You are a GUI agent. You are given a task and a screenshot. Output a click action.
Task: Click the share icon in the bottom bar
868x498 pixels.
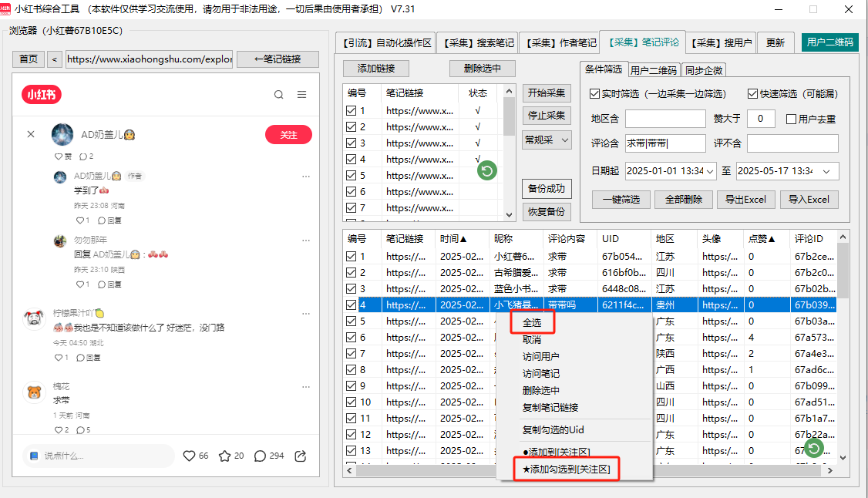(301, 456)
